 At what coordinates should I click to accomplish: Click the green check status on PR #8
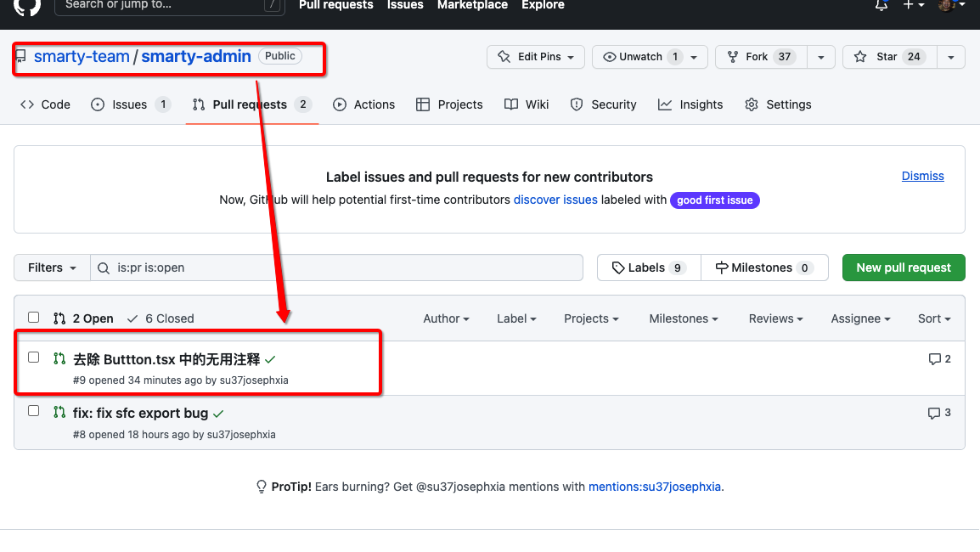pyautogui.click(x=218, y=414)
